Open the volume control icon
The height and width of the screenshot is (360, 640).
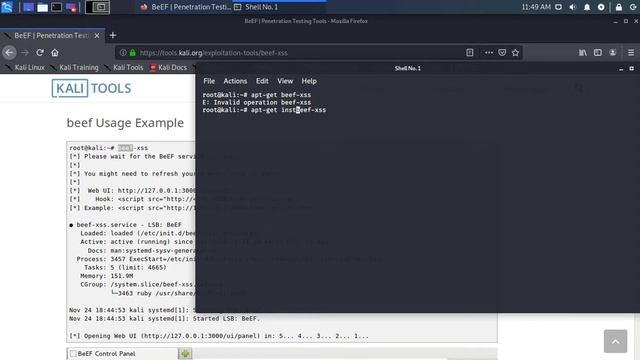point(573,7)
